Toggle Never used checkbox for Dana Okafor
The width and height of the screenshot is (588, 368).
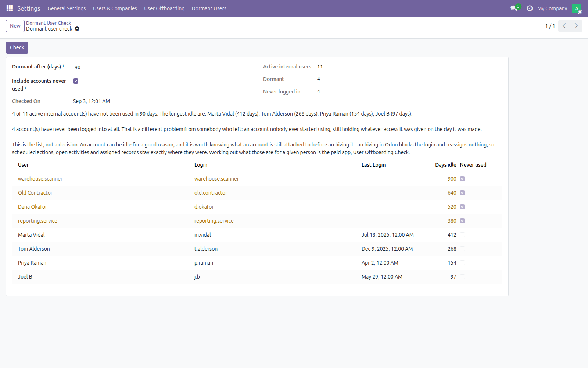(462, 207)
